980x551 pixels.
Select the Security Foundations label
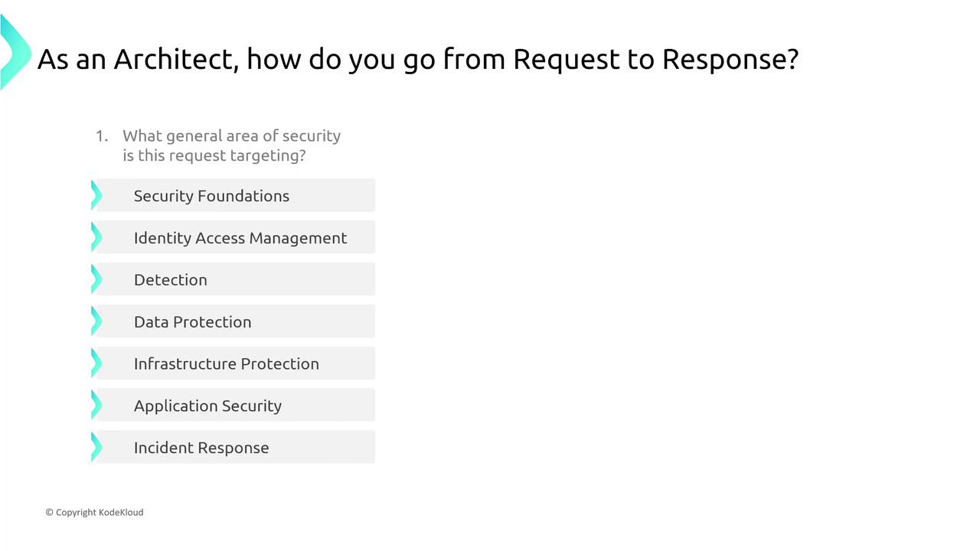[211, 196]
